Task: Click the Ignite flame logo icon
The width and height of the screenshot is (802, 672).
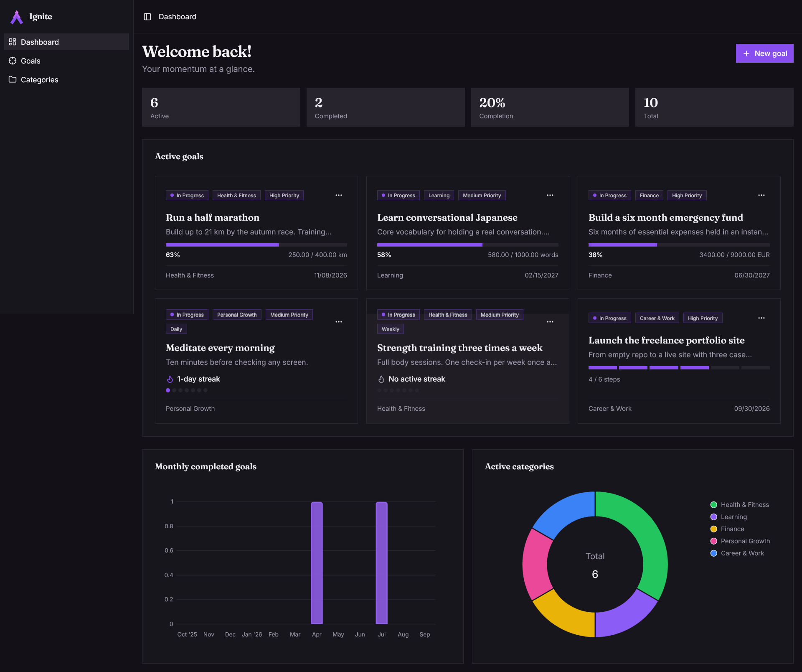Action: click(x=17, y=17)
